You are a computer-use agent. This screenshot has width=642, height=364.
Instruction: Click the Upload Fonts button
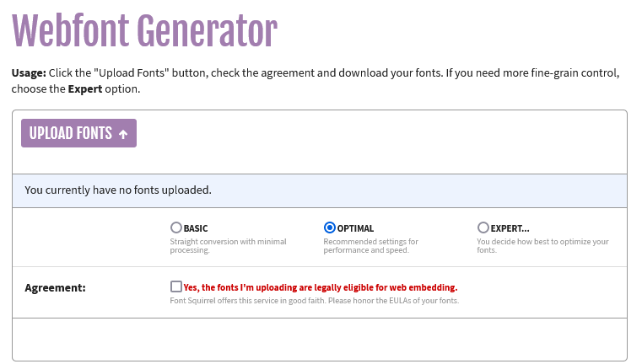[x=78, y=133]
